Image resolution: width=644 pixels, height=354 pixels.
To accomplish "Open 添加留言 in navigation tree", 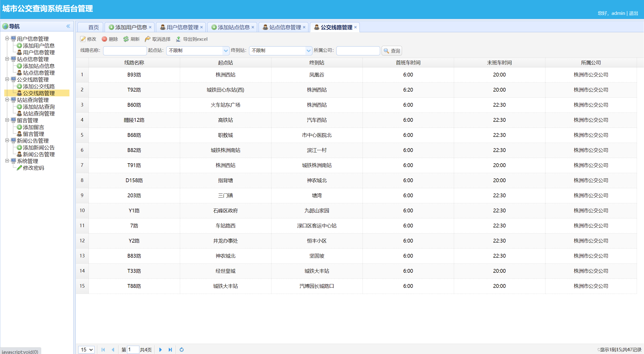I will (33, 127).
